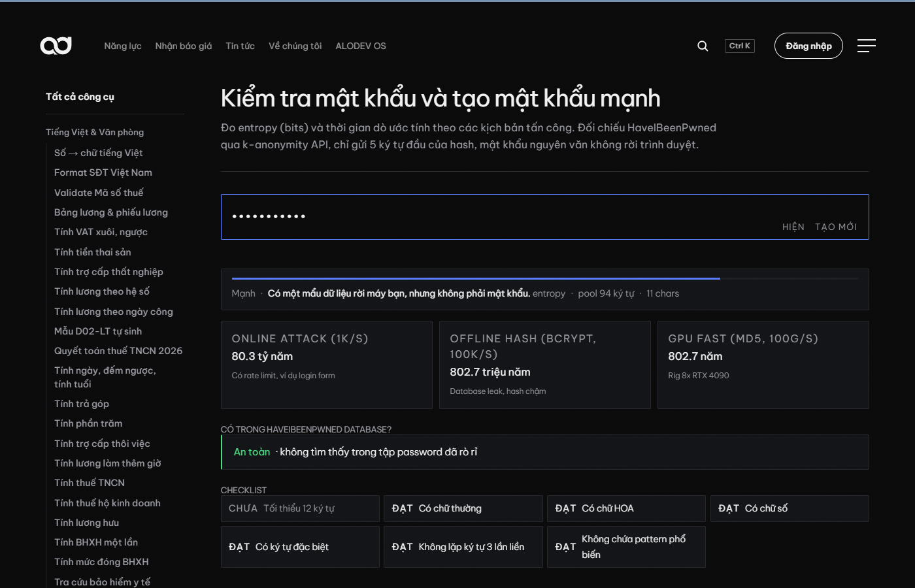Open Tính tiền thai sản tool

pyautogui.click(x=93, y=252)
